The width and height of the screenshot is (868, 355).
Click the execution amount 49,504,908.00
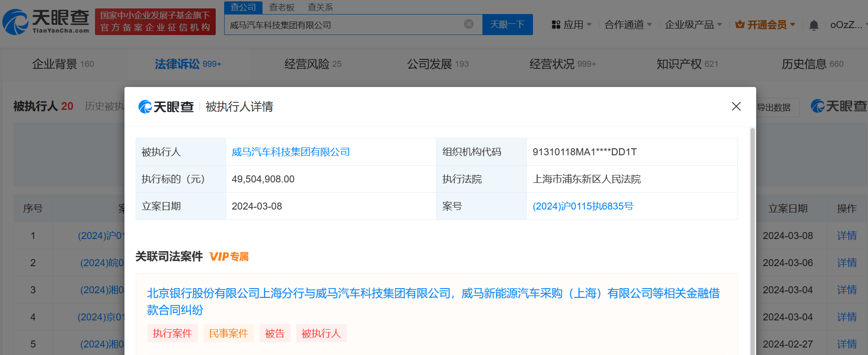coord(263,179)
